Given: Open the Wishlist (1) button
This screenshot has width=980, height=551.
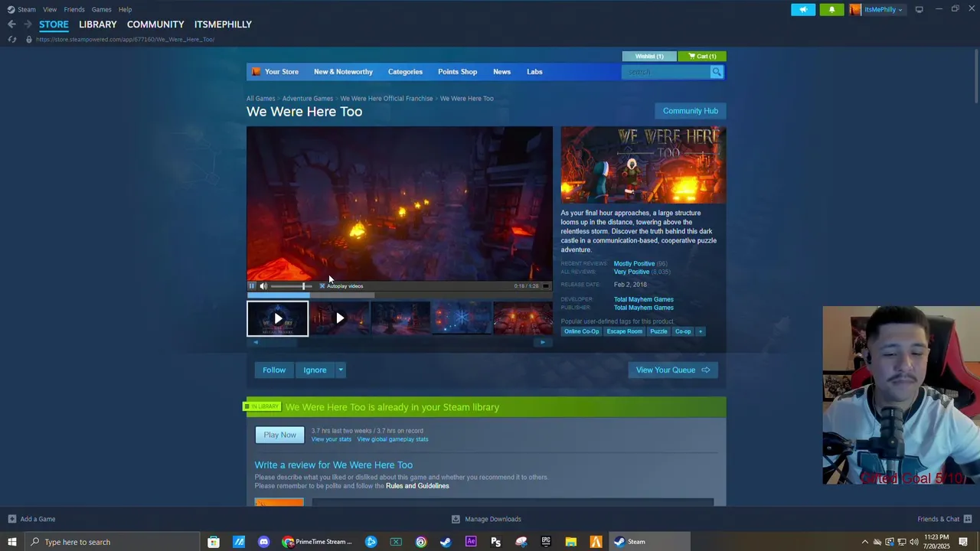Looking at the screenshot, I should tap(649, 56).
